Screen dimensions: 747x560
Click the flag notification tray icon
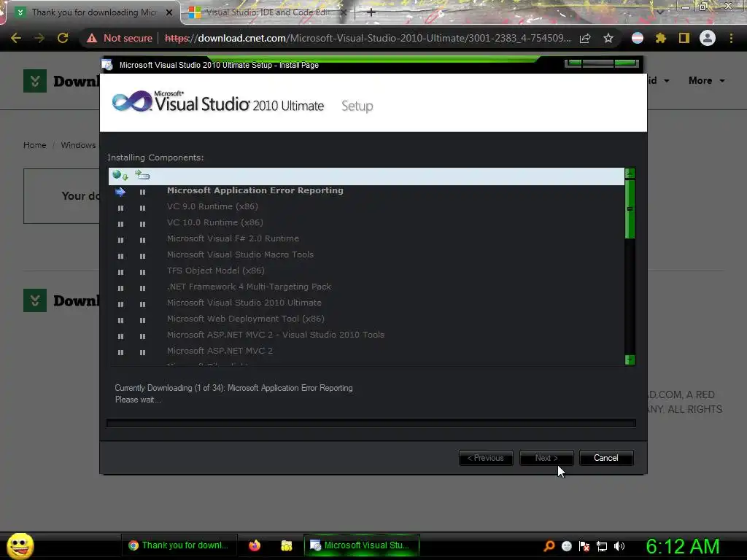[x=584, y=546]
